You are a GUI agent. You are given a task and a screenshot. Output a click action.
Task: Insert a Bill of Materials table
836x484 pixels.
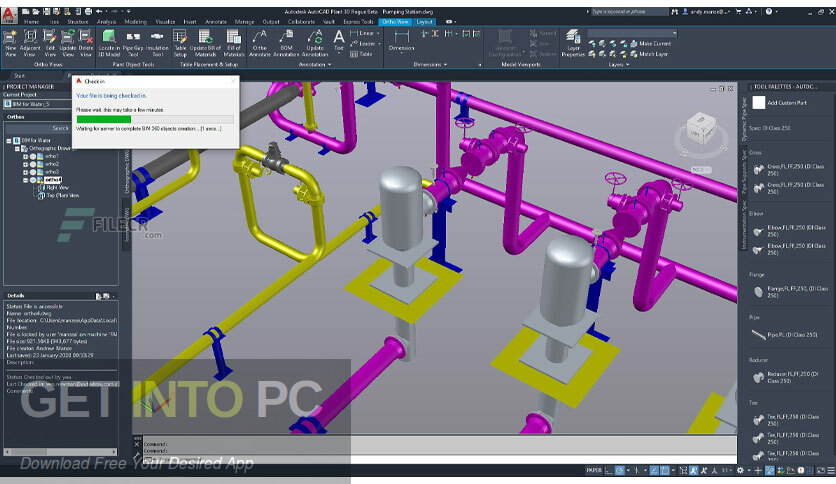(x=234, y=43)
